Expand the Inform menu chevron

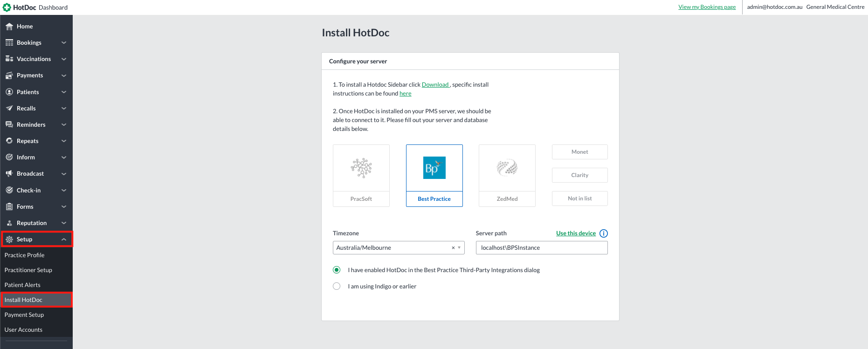click(x=64, y=157)
